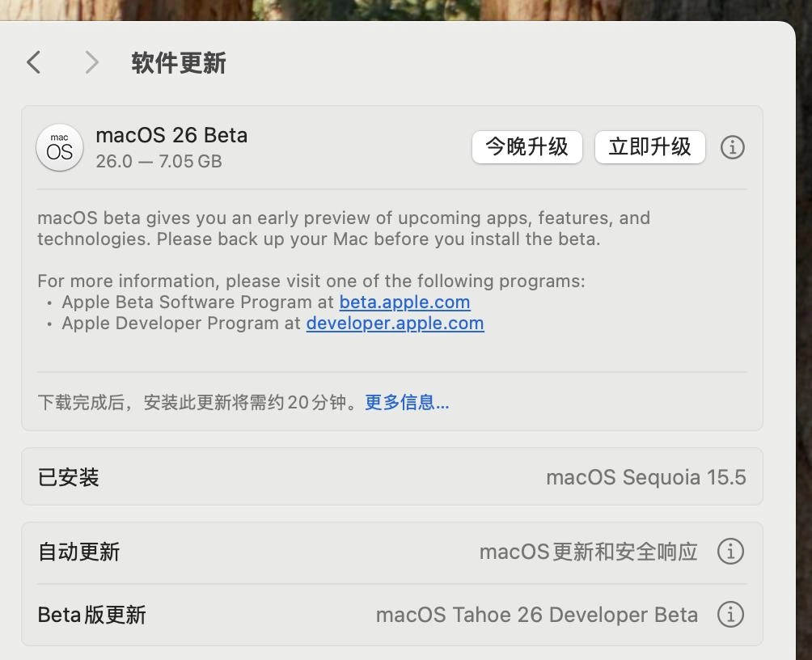Click the forward navigation chevron
Screen dimensions: 812x660
(x=91, y=61)
